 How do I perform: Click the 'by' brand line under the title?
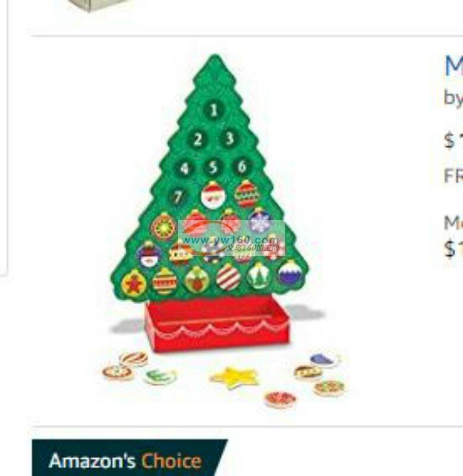click(x=453, y=98)
